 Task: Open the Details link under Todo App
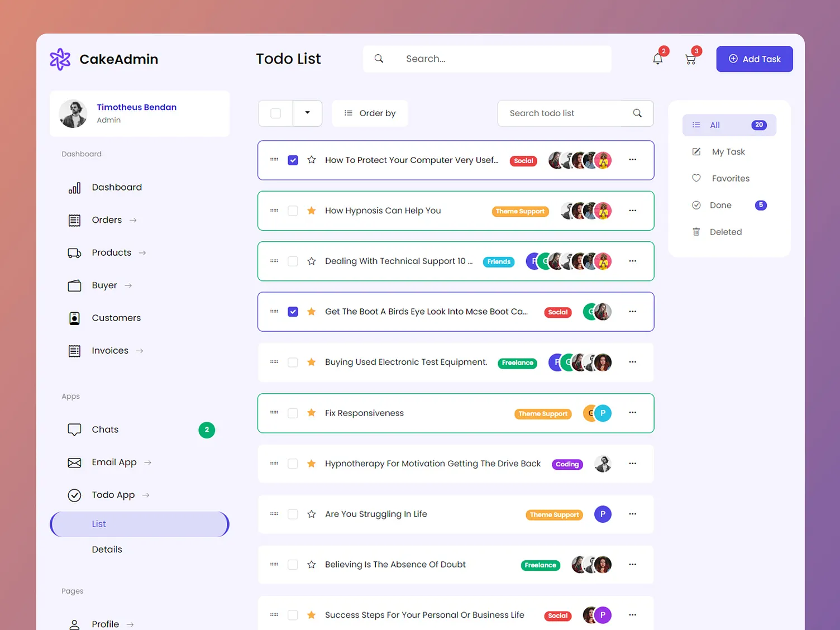pyautogui.click(x=107, y=549)
